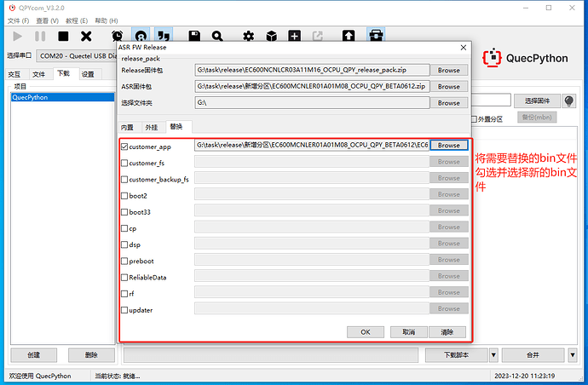588x385 pixels.
Task: Click the highlighted round badge toolbar icon
Action: 141,35
